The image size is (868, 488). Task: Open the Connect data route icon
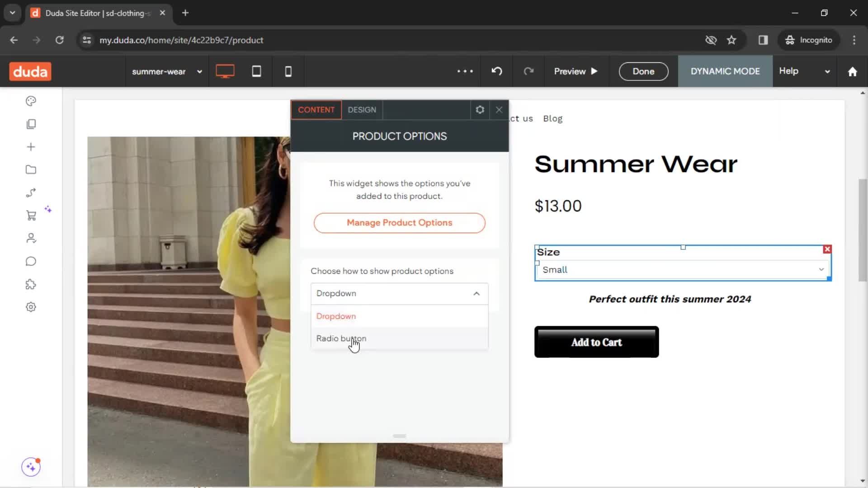31,193
